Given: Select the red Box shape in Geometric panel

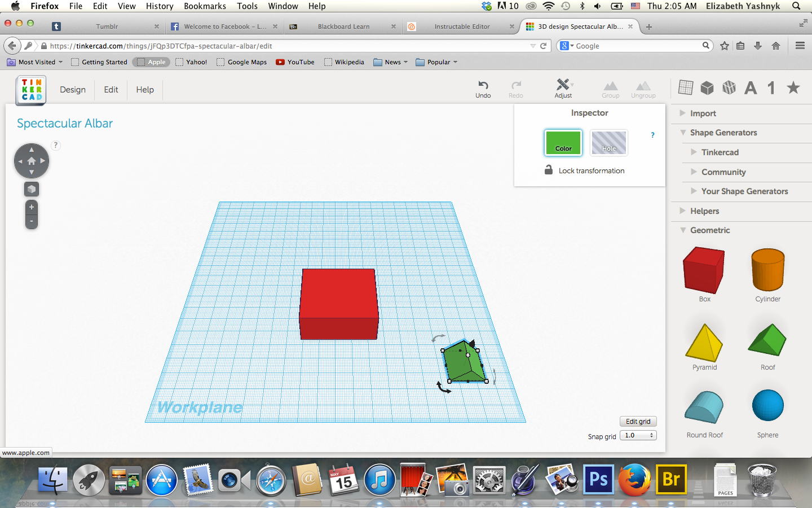Looking at the screenshot, I should 704,273.
